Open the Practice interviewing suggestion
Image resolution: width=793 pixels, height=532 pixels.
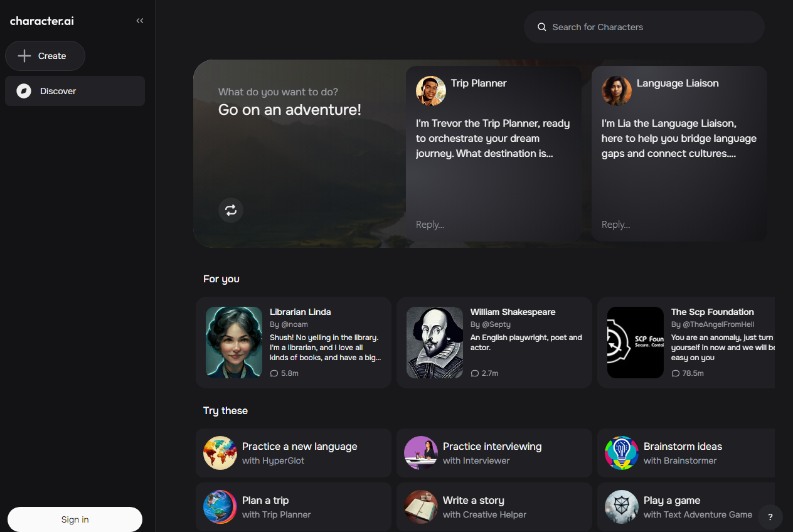pyautogui.click(x=494, y=453)
